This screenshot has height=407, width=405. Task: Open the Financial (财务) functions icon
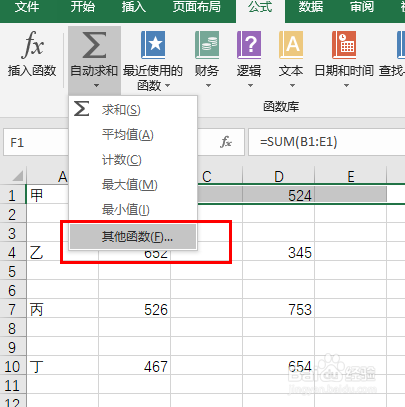tap(207, 45)
